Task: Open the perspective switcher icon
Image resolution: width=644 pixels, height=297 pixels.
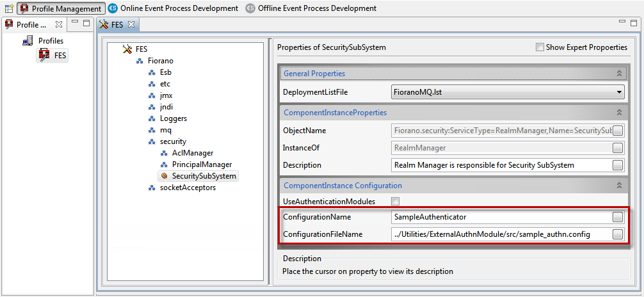Action: 8,8
